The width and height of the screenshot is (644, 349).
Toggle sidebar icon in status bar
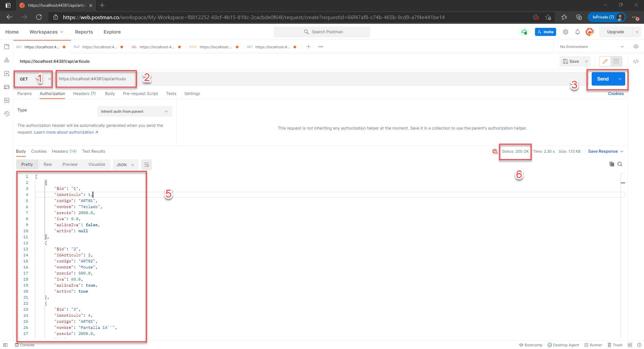(x=5, y=345)
